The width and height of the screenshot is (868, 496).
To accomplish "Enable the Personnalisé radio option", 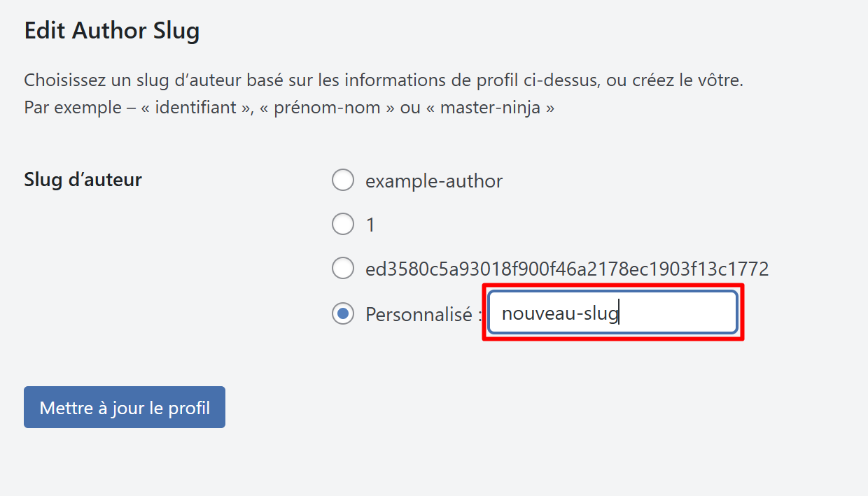I will point(342,313).
